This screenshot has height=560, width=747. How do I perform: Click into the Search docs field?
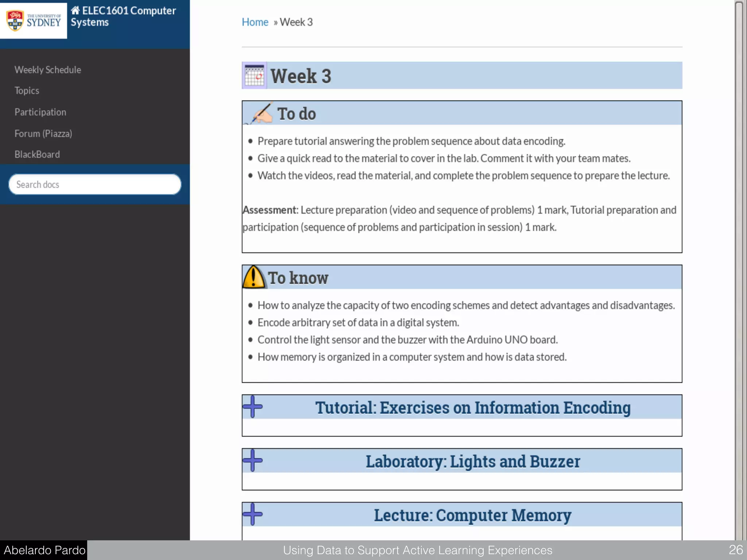[x=95, y=184]
